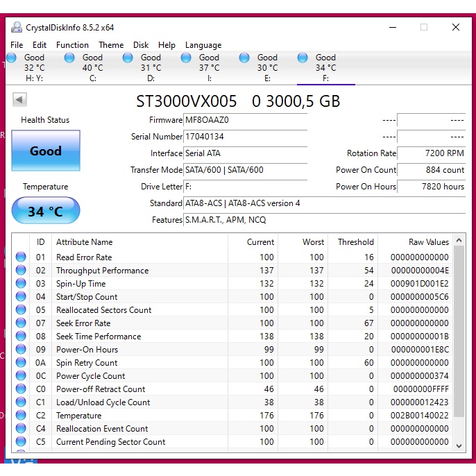The width and height of the screenshot is (476, 476).
Task: Click the attribute list scroll down arrow
Action: point(459,446)
